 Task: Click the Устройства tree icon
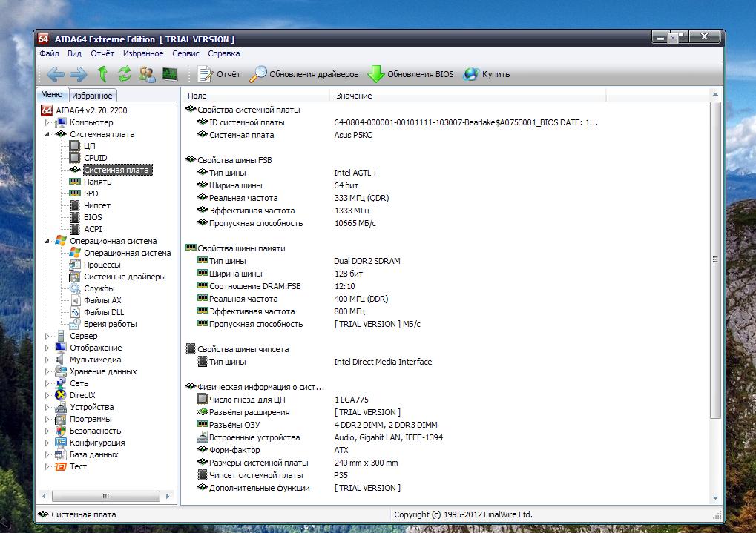61,407
